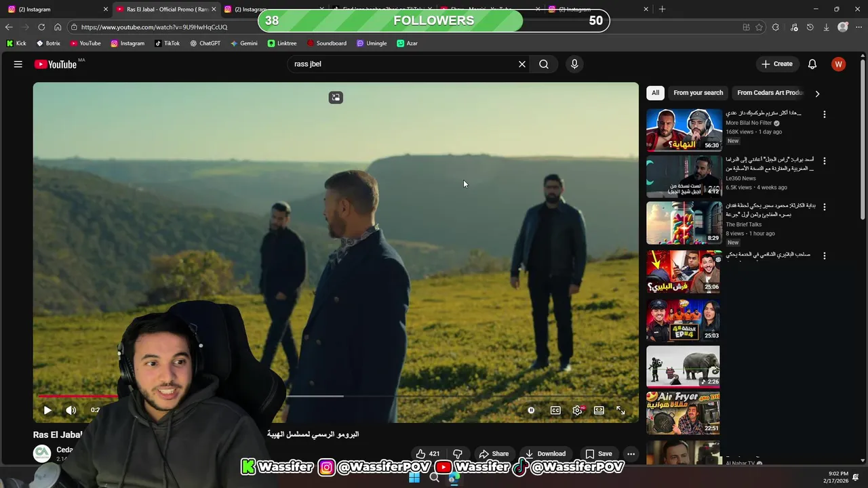The image size is (868, 488).
Task: Open the Gemini bookmark
Action: (x=243, y=43)
